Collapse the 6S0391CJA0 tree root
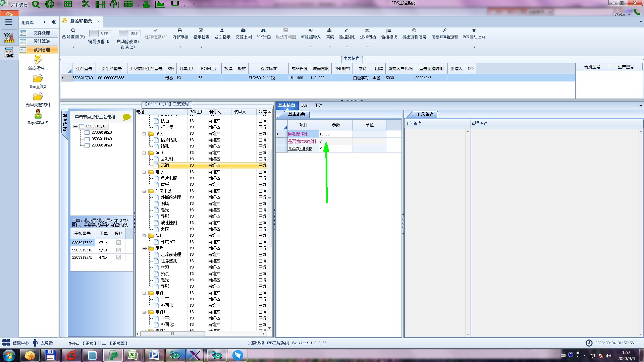644x362 pixels. pos(75,126)
